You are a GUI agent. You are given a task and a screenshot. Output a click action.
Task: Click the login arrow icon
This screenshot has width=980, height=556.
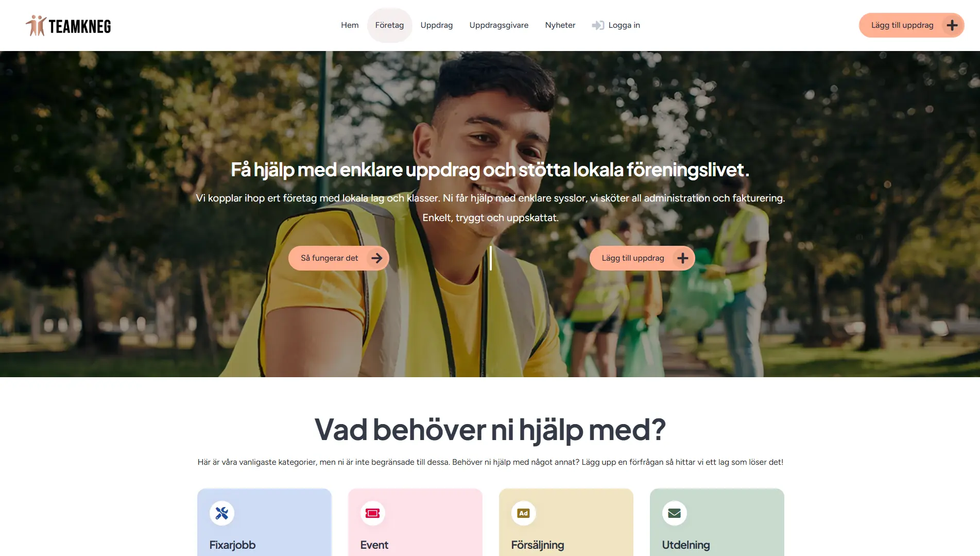click(598, 25)
